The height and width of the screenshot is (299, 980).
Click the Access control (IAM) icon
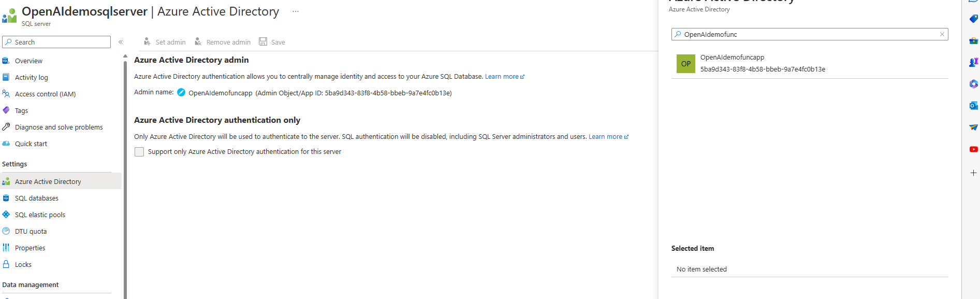[x=6, y=94]
